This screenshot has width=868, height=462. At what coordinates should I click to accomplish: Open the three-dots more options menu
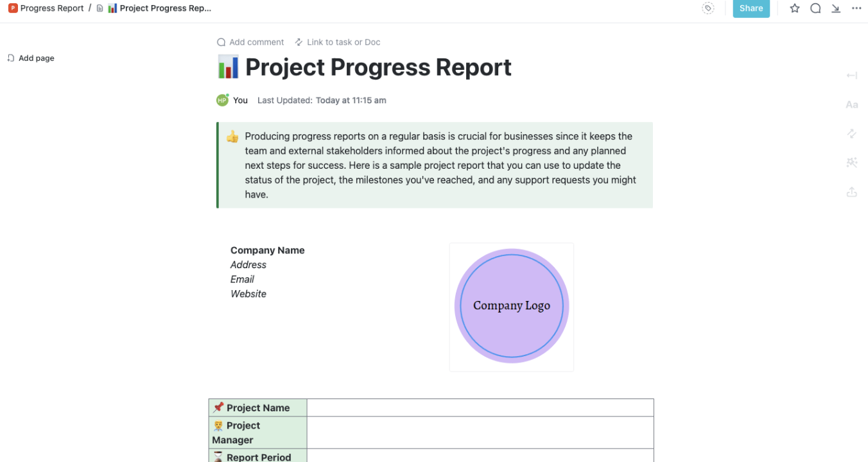coord(856,8)
